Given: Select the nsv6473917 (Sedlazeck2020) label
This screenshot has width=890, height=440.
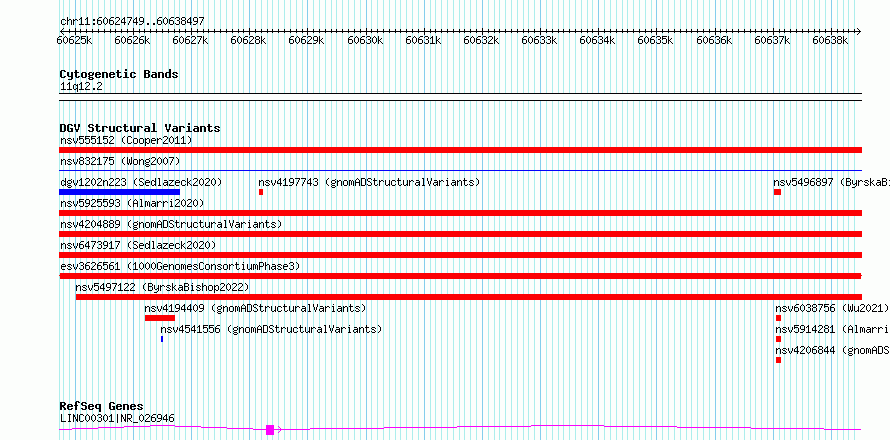Looking at the screenshot, I should tap(138, 245).
